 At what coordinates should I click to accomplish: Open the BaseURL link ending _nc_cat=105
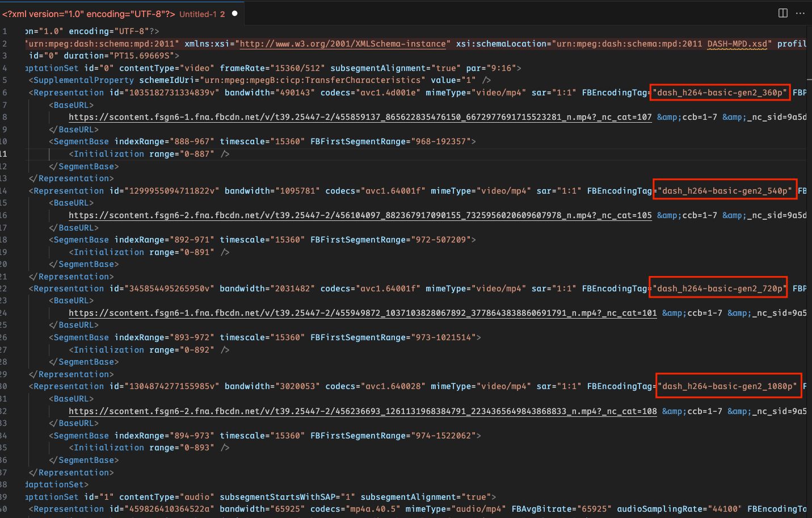pos(360,216)
